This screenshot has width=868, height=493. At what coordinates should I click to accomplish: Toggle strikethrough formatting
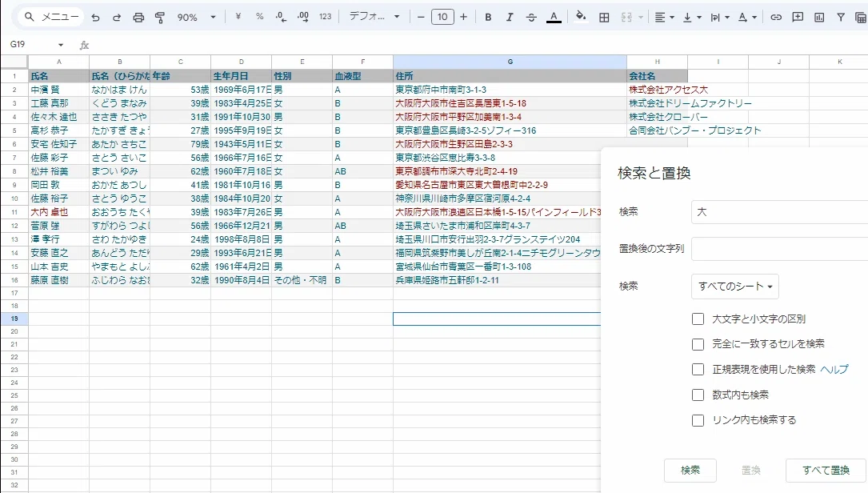click(x=531, y=17)
